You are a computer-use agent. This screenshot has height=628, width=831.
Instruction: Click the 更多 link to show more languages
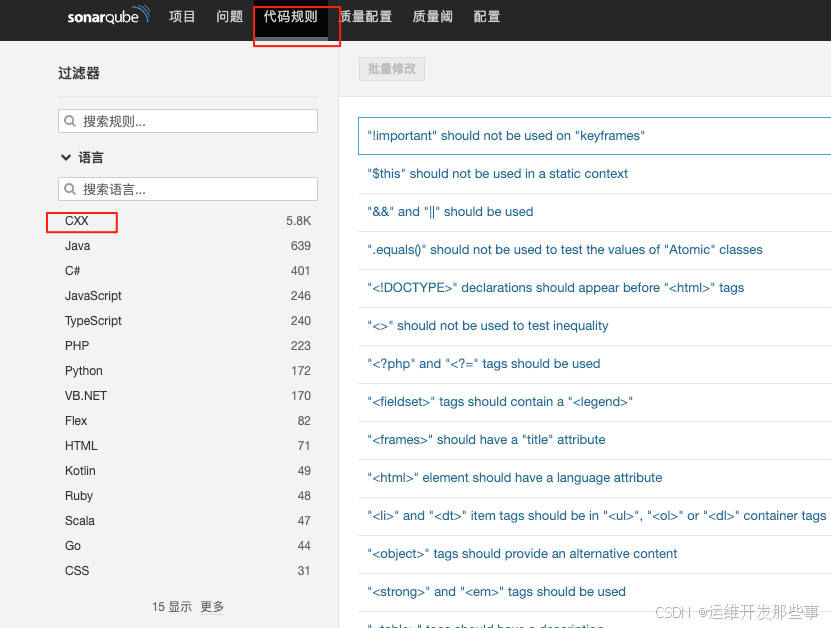pos(212,606)
